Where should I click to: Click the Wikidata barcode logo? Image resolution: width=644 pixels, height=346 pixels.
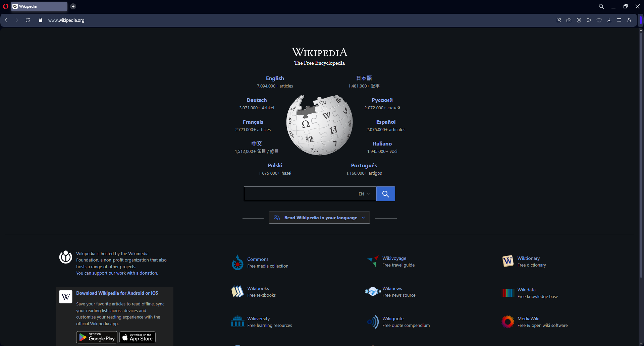click(508, 293)
